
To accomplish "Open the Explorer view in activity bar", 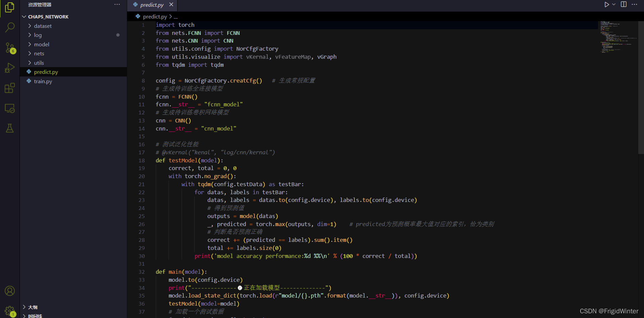I will coord(10,7).
